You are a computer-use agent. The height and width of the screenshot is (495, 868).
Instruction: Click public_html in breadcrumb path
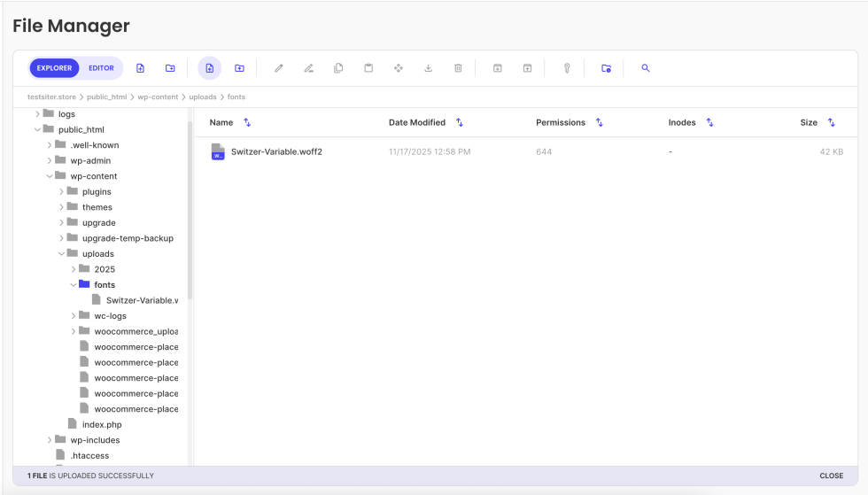pyautogui.click(x=106, y=97)
